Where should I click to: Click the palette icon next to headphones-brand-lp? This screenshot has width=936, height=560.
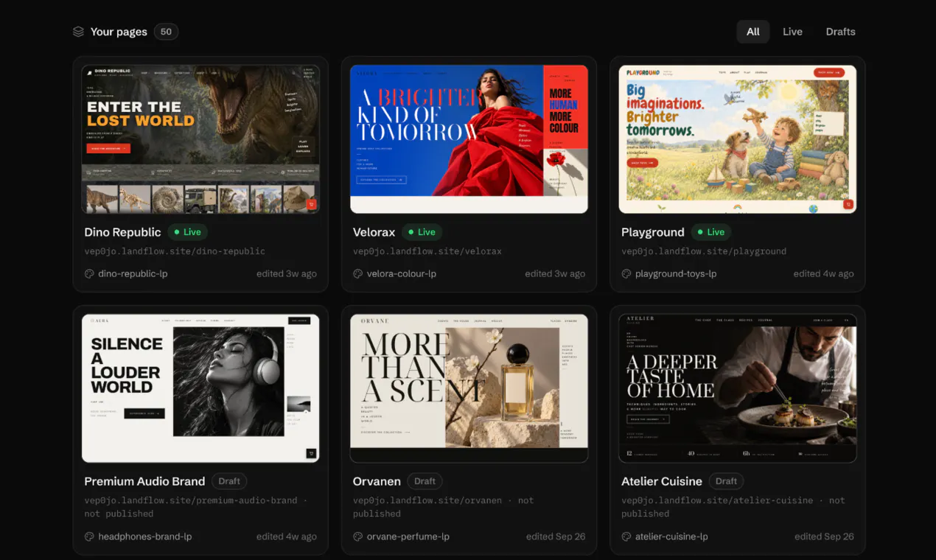(x=89, y=536)
